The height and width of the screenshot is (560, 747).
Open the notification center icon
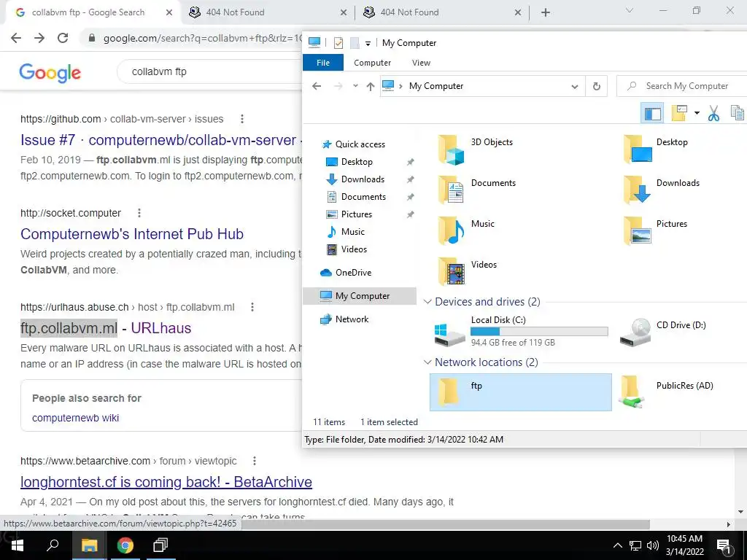click(x=724, y=545)
